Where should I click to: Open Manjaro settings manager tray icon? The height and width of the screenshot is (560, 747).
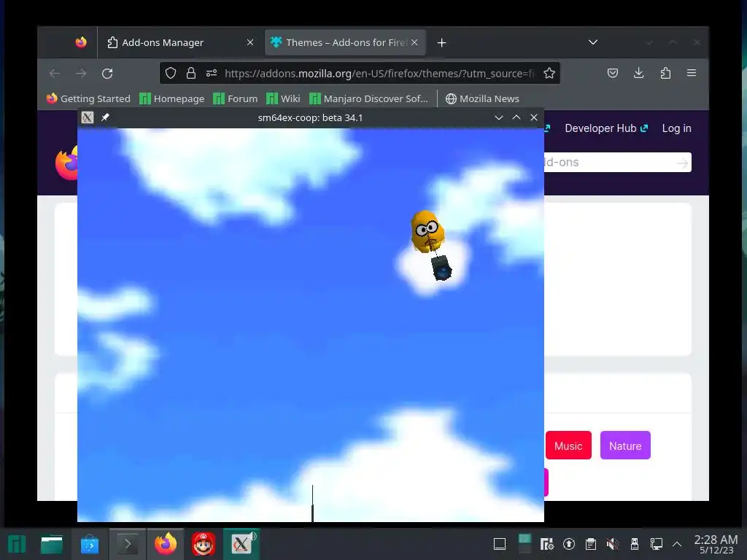tap(547, 544)
